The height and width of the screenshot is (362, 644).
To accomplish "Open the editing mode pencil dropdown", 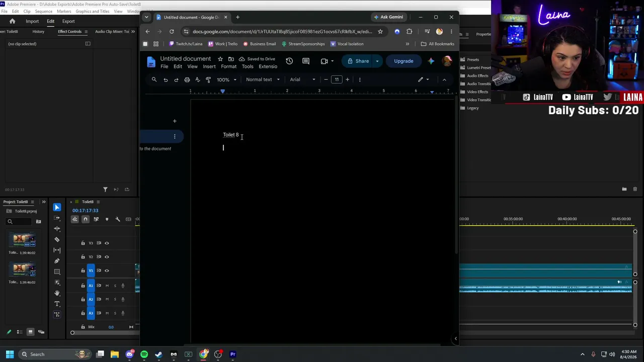I will (424, 79).
